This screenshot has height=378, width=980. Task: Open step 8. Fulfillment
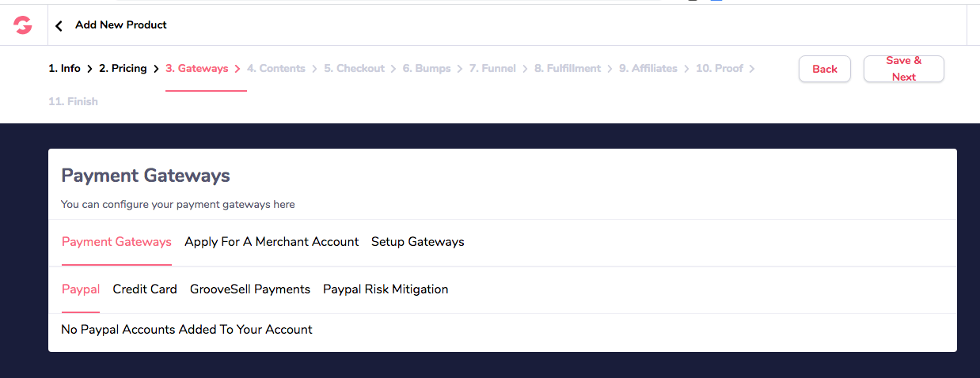pos(568,69)
